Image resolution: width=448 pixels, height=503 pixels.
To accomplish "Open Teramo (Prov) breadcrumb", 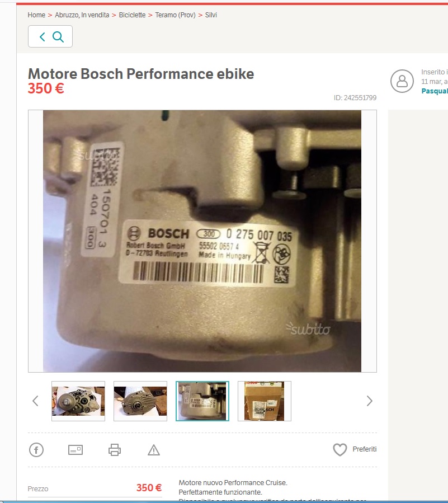I will [x=175, y=15].
